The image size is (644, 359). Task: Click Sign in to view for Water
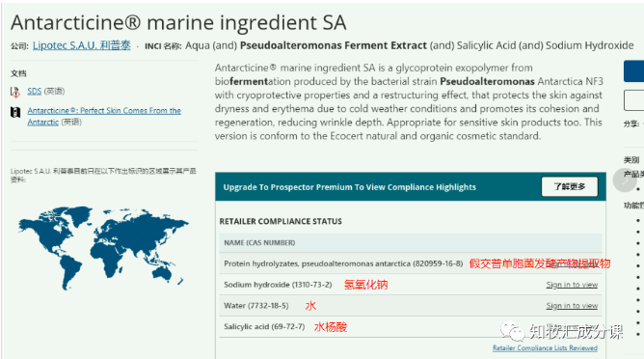click(572, 306)
